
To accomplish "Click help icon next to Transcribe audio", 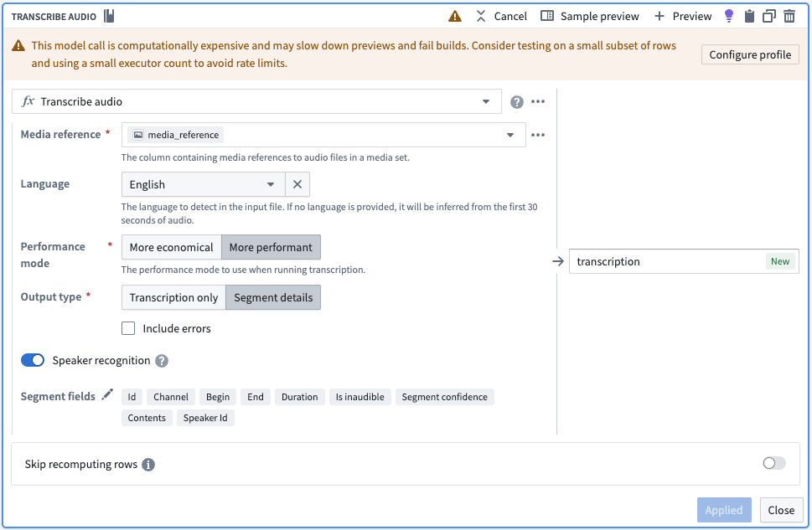I will click(x=517, y=102).
